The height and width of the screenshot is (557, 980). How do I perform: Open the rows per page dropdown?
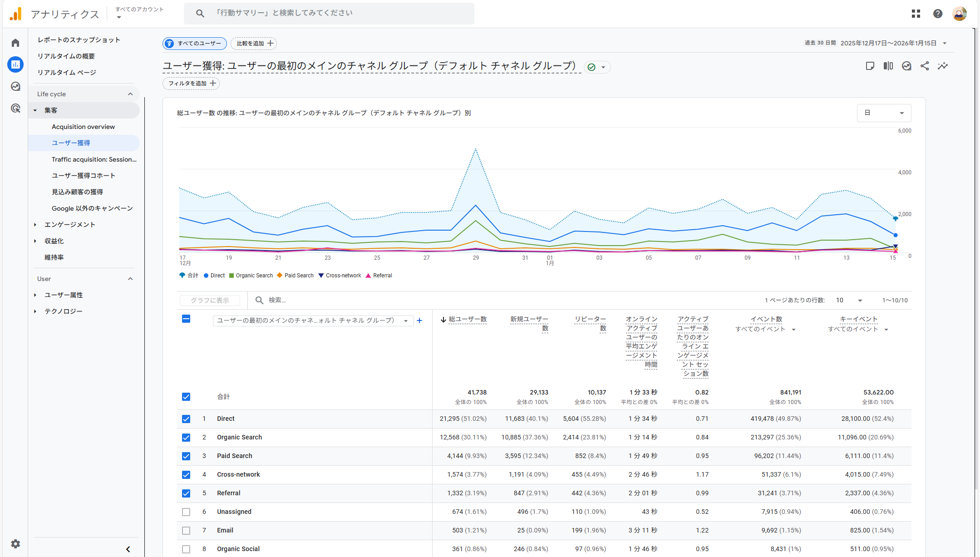tap(849, 300)
